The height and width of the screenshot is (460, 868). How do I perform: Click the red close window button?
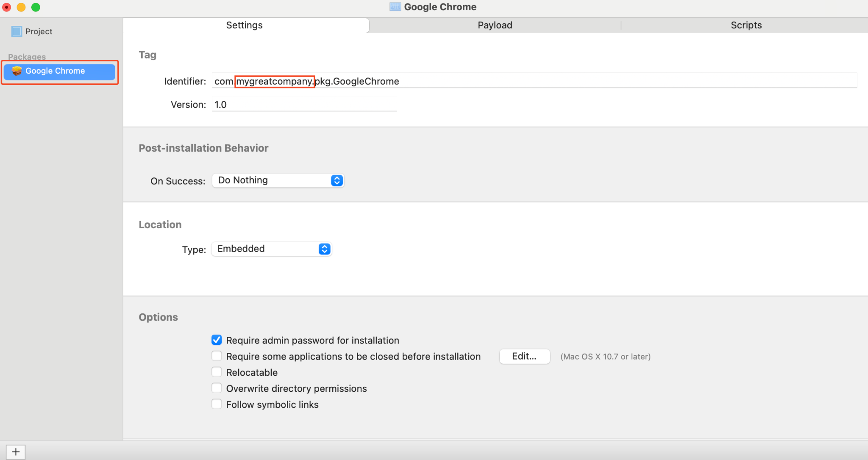pyautogui.click(x=7, y=7)
